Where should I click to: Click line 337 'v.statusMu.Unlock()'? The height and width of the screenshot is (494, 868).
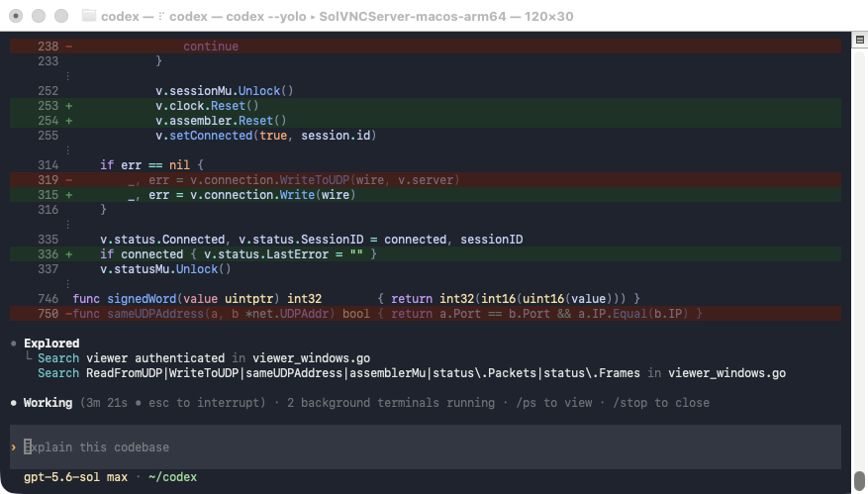pyautogui.click(x=426, y=269)
